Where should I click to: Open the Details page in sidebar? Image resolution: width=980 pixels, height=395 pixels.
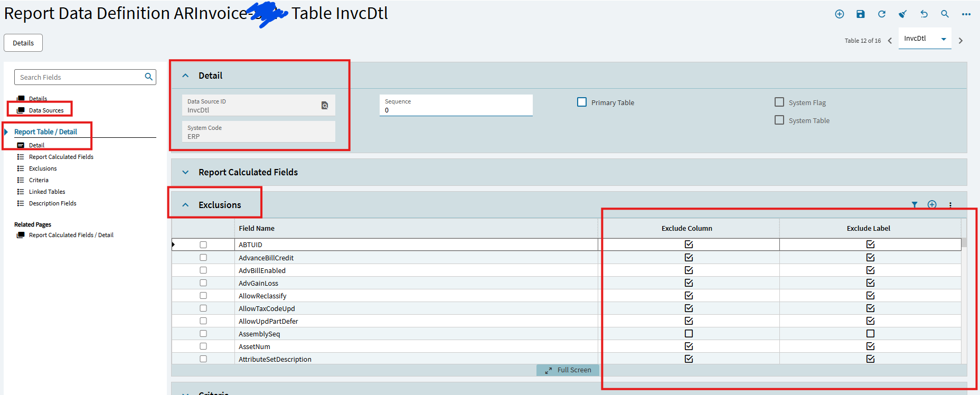38,99
